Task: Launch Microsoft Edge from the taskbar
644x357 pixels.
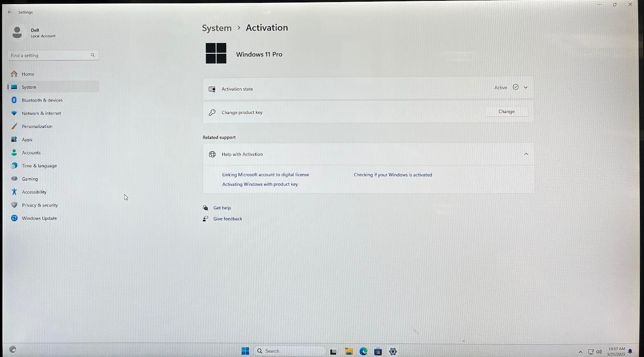Action: point(363,351)
